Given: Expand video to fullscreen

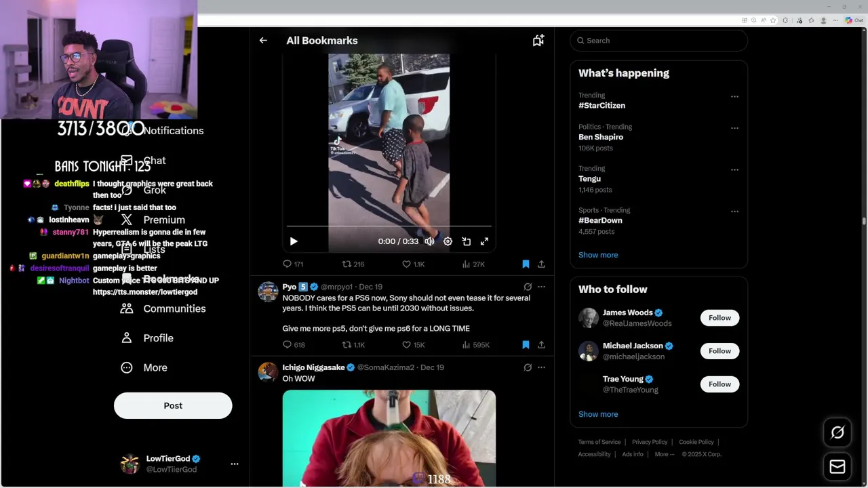Looking at the screenshot, I should [x=485, y=241].
